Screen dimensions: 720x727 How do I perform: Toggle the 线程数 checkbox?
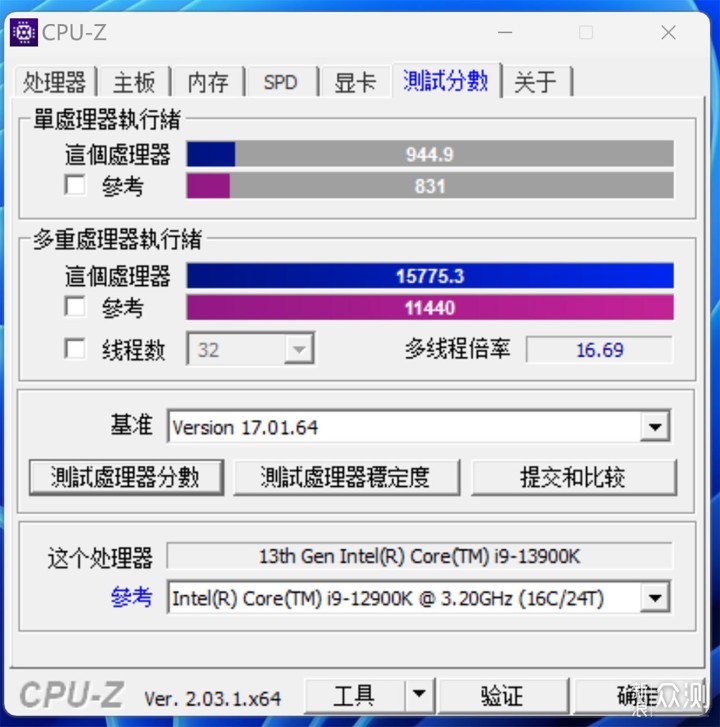click(x=75, y=348)
